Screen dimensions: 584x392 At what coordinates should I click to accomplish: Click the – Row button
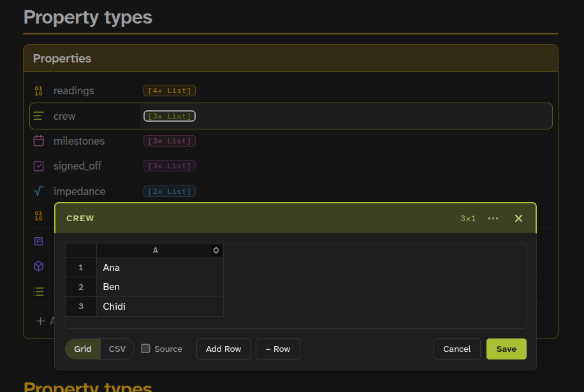click(278, 349)
